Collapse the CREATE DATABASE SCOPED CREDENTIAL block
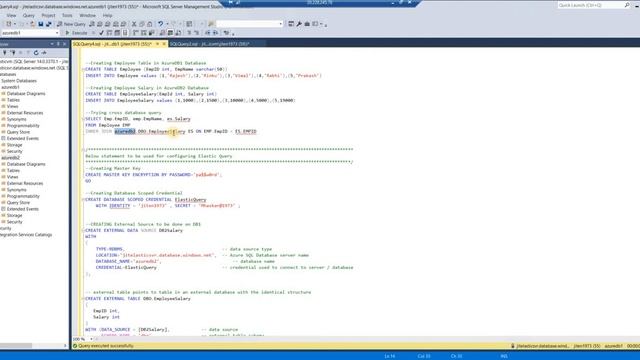Viewport: 640px width, 360px height. pos(83,200)
